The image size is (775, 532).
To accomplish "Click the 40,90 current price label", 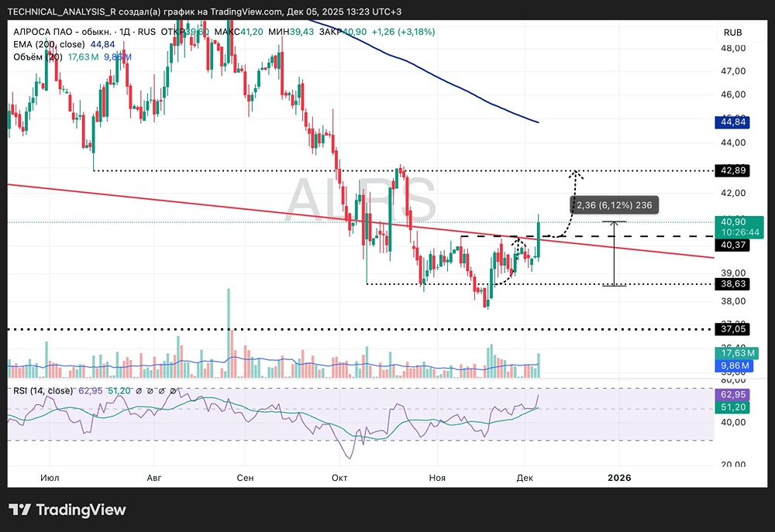I will coord(732,221).
